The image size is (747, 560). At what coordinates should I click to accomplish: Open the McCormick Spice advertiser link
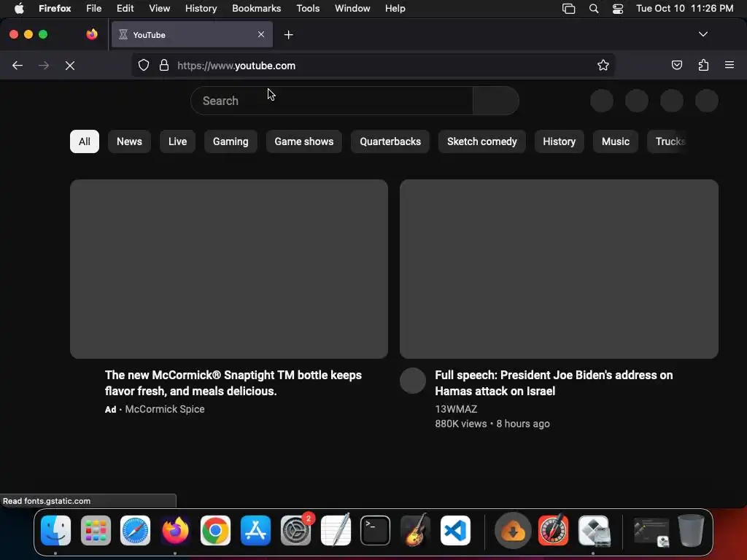[165, 409]
